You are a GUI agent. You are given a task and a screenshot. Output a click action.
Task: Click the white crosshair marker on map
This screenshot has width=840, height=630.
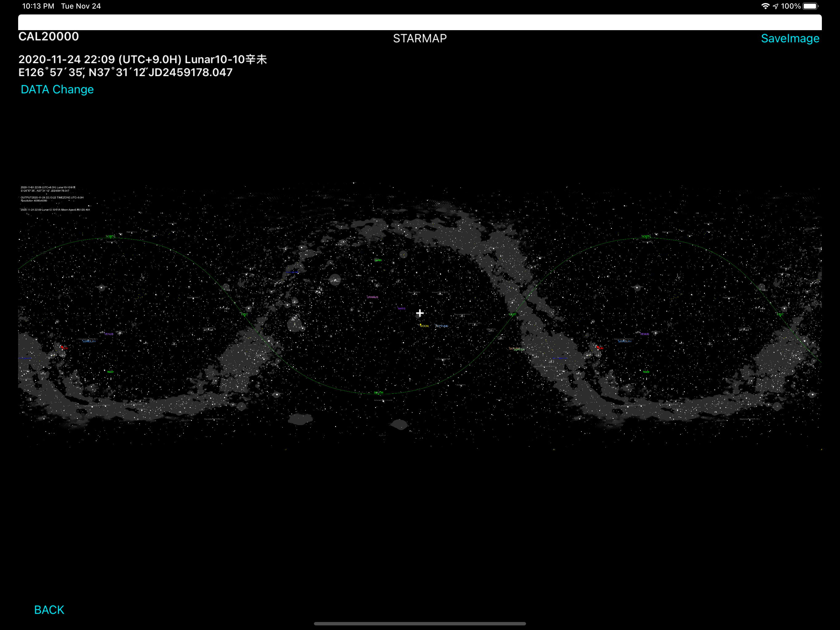(420, 313)
